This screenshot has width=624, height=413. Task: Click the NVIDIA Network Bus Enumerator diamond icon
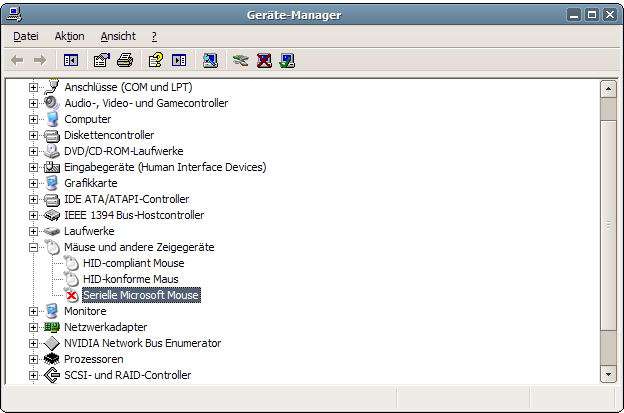point(52,343)
